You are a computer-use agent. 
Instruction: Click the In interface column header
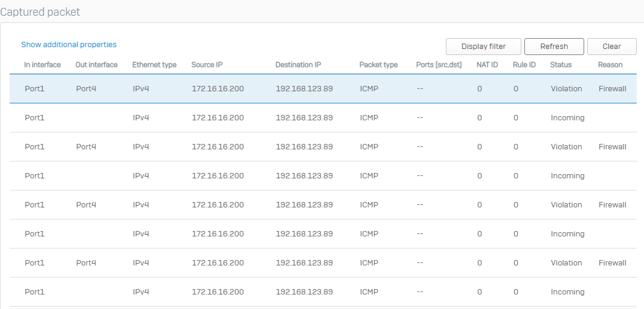(42, 65)
